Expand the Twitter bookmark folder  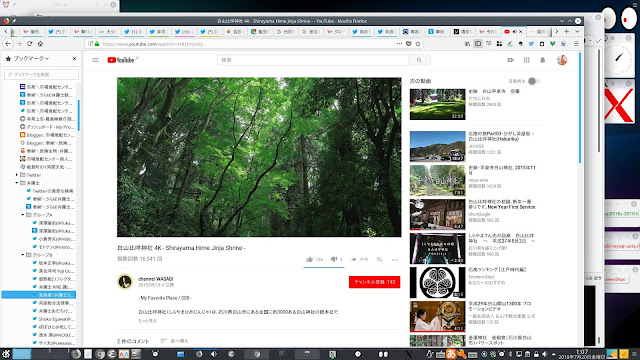(x=16, y=175)
